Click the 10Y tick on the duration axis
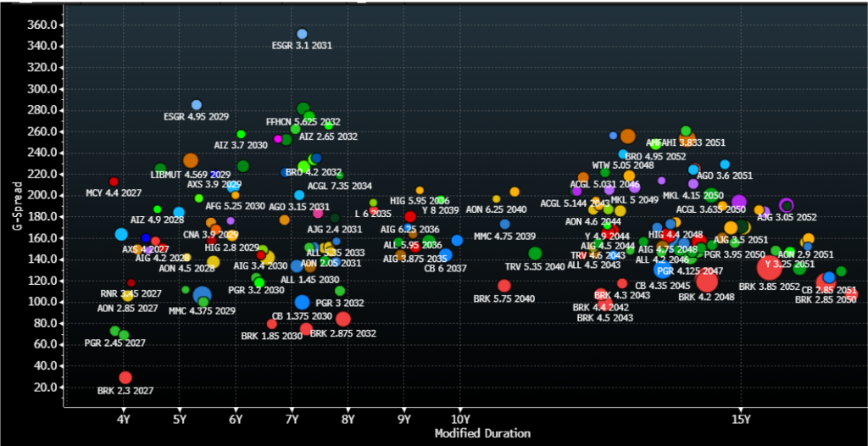The height and width of the screenshot is (446, 868). (460, 419)
